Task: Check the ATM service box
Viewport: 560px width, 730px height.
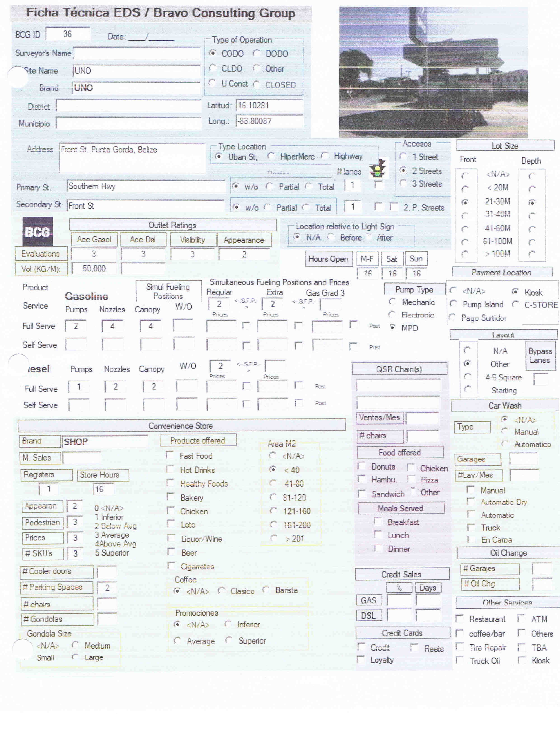Action: click(x=521, y=619)
